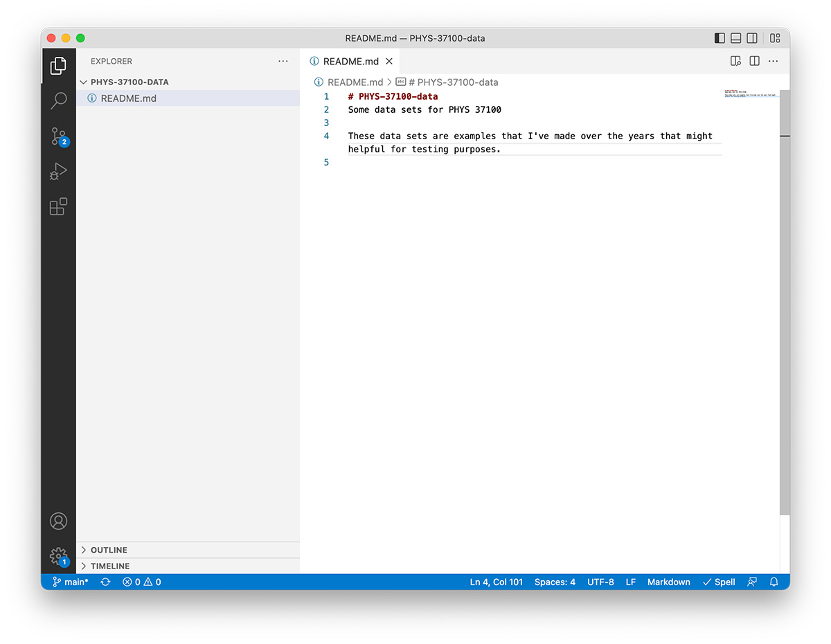
Task: Open the Accounts menu
Action: pyautogui.click(x=58, y=521)
